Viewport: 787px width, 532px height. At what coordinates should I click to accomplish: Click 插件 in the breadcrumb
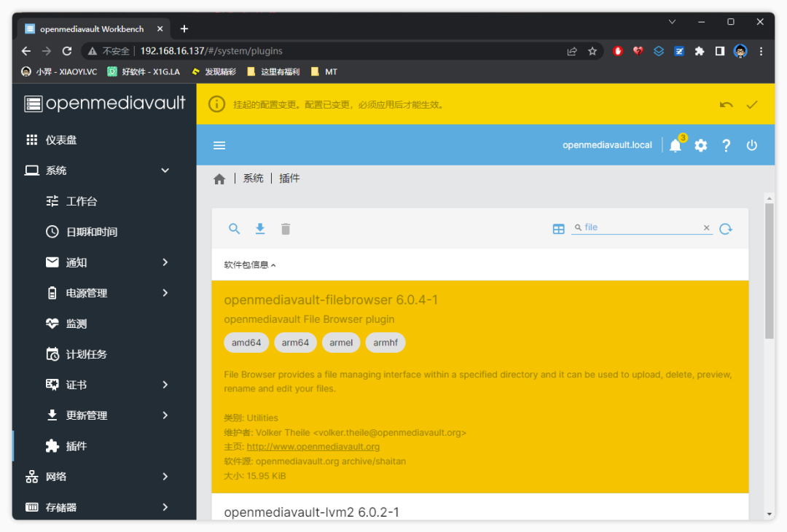coord(289,179)
